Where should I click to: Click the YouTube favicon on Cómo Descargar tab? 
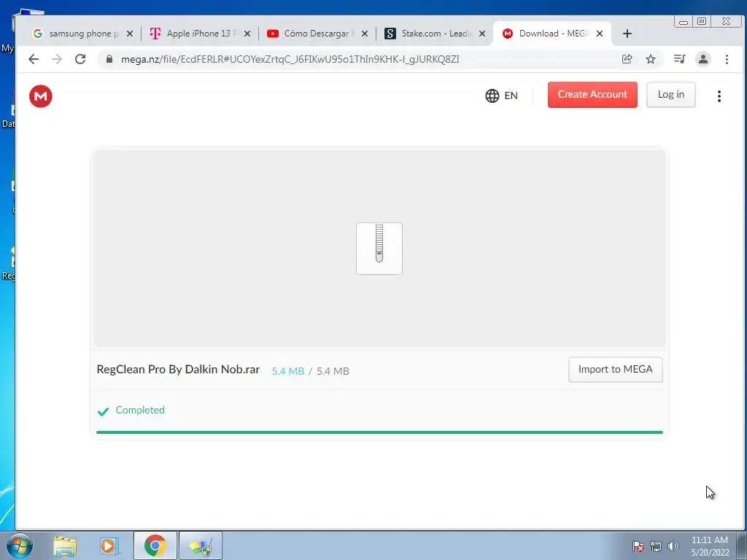[273, 34]
